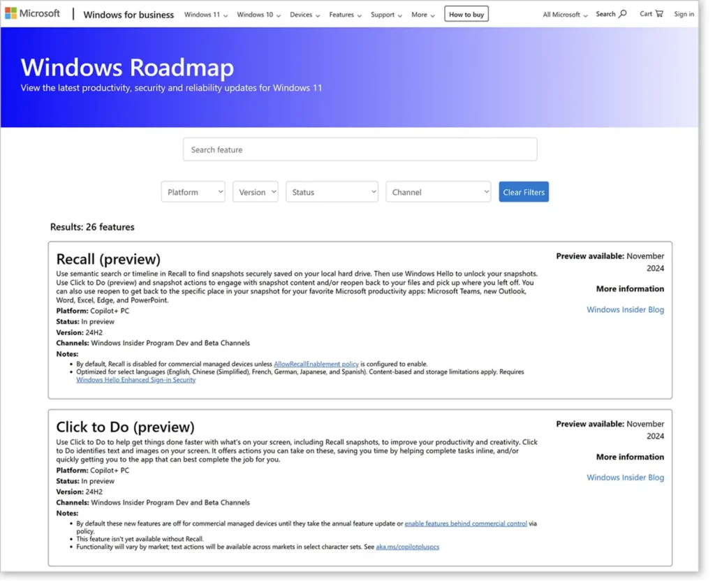715x588 pixels.
Task: Expand the More menu
Action: click(x=422, y=15)
